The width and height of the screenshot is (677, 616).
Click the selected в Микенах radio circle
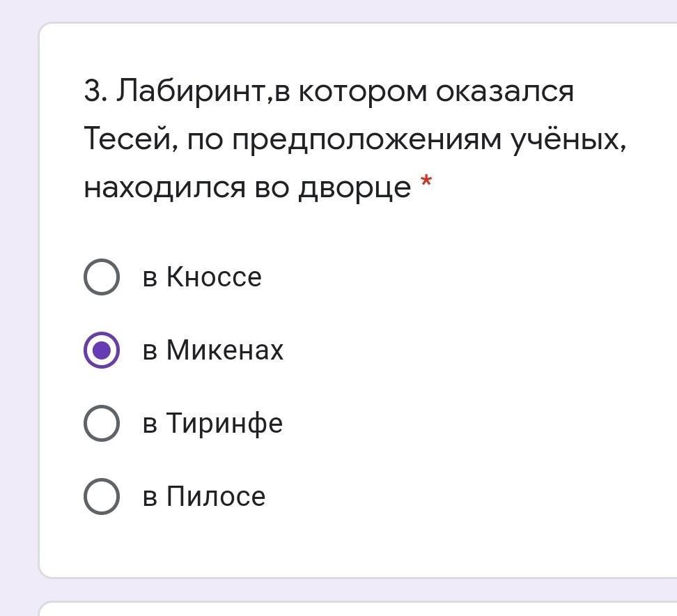point(102,350)
